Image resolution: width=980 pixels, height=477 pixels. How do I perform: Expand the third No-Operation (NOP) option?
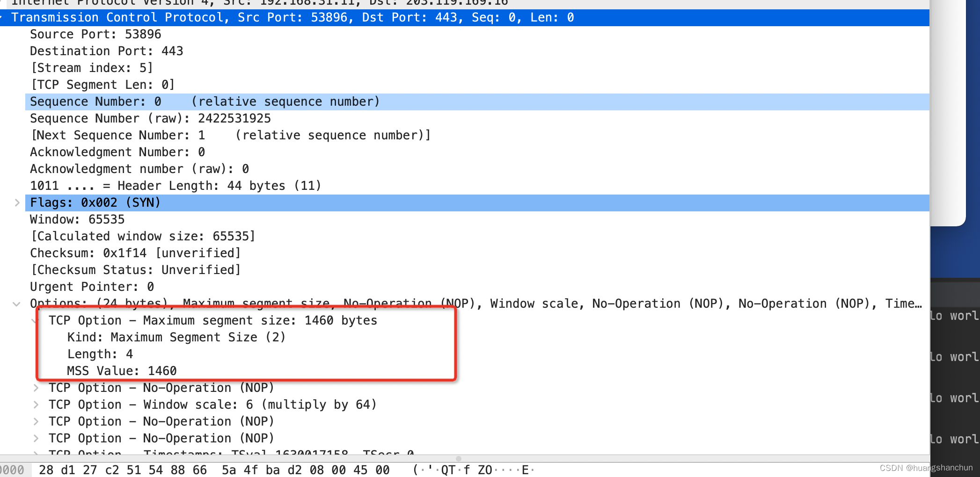click(x=36, y=438)
